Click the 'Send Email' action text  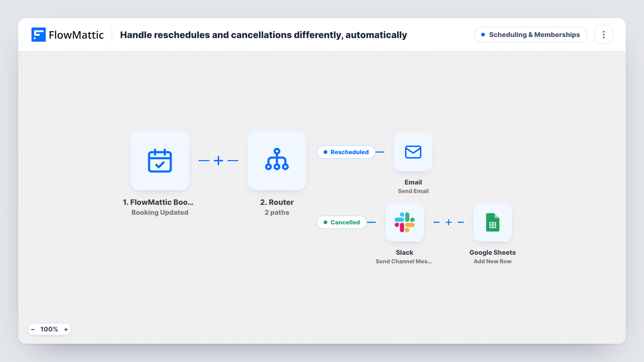coord(413,191)
